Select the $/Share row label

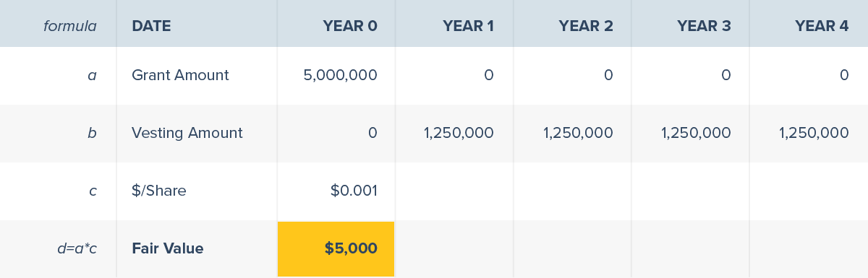[x=159, y=191]
